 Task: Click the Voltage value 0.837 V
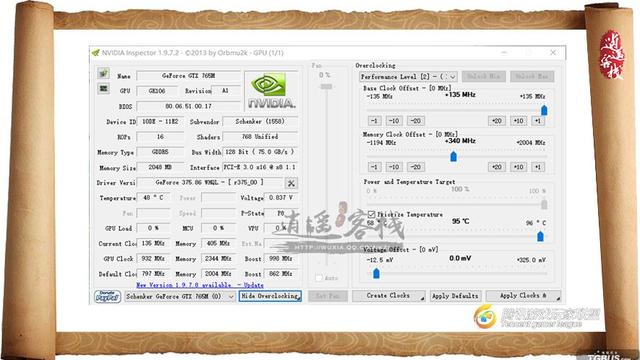point(281,198)
